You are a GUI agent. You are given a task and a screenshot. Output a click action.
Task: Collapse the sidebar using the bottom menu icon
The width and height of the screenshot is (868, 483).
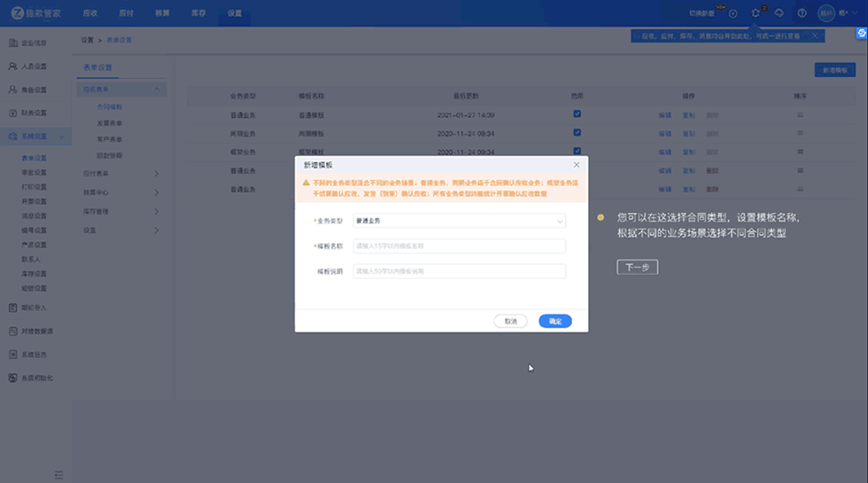[58, 474]
